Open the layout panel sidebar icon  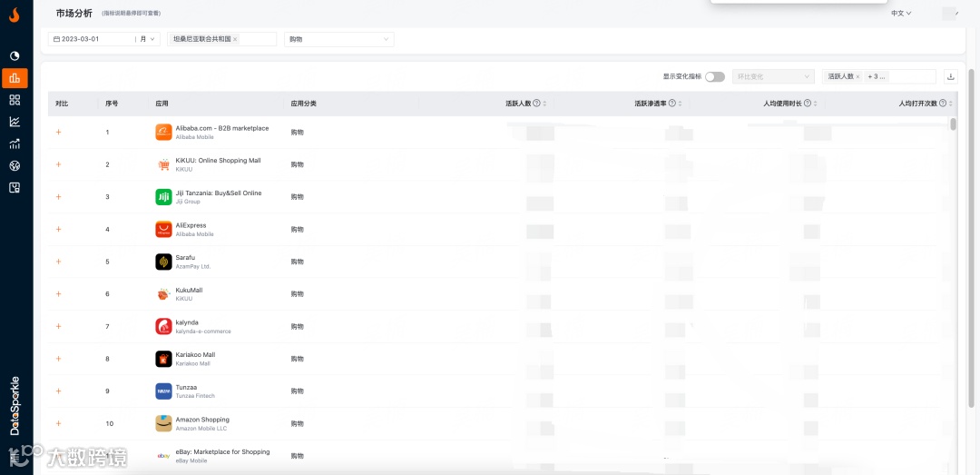[15, 188]
